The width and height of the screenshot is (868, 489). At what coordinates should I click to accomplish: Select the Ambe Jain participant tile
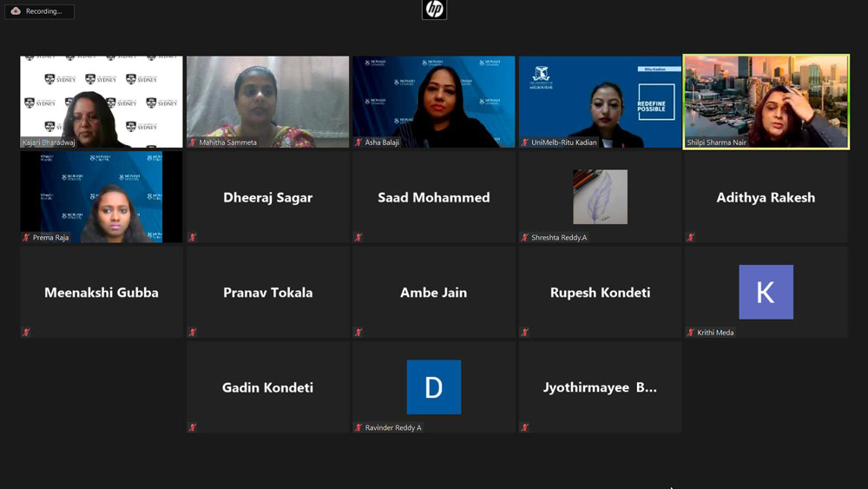pos(434,292)
